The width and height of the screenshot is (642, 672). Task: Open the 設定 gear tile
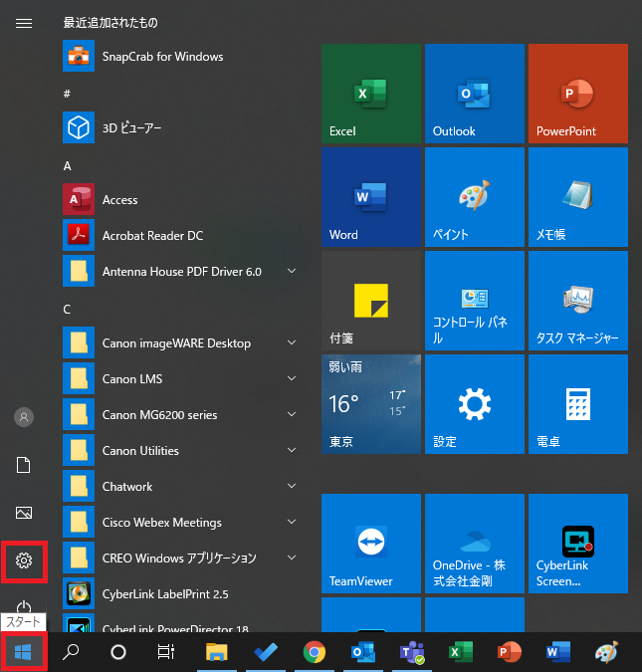(x=475, y=404)
